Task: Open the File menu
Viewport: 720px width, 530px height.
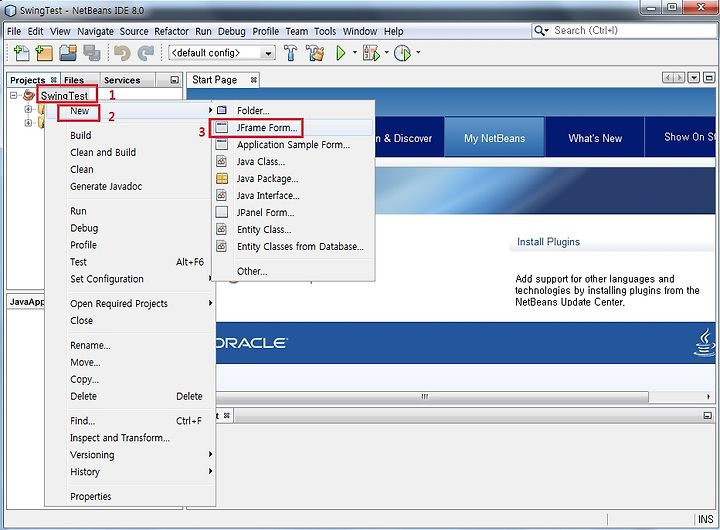Action: pyautogui.click(x=14, y=31)
